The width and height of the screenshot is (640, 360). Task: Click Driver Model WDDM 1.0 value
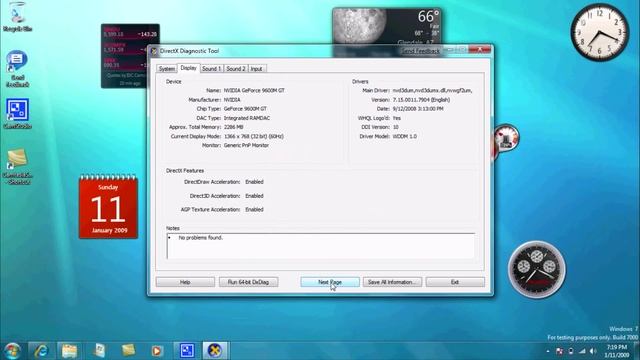[404, 136]
